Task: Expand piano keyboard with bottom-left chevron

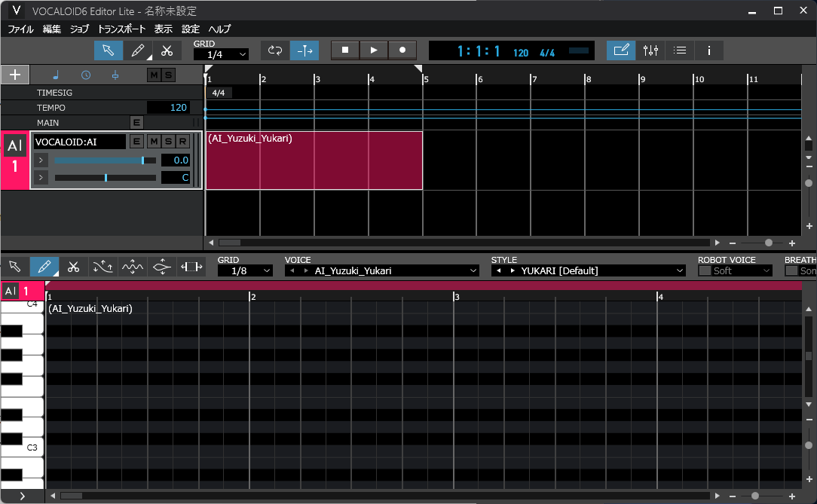Action: pos(22,496)
